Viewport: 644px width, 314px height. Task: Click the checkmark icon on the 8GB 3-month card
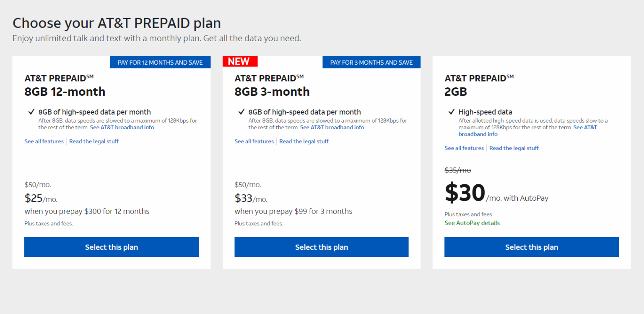click(241, 112)
